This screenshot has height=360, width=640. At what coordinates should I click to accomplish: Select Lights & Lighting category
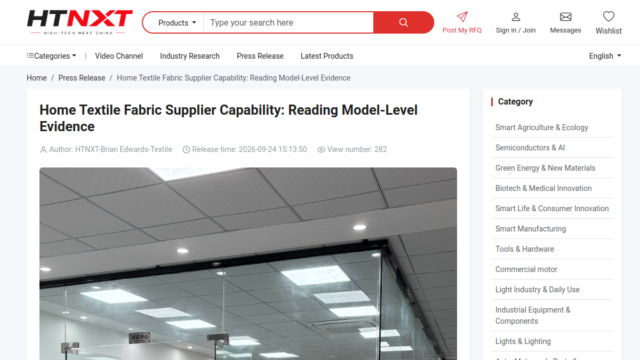tap(523, 341)
